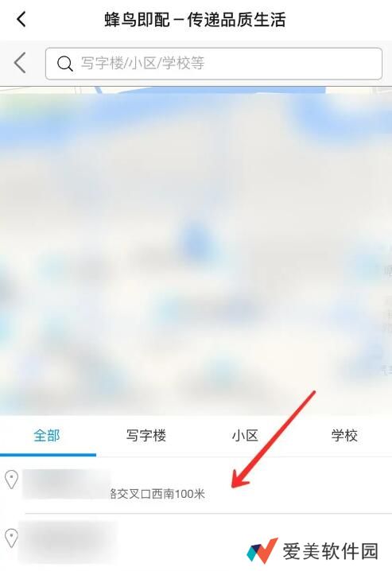
Task: Show the 学校 tab results
Action: (x=344, y=436)
